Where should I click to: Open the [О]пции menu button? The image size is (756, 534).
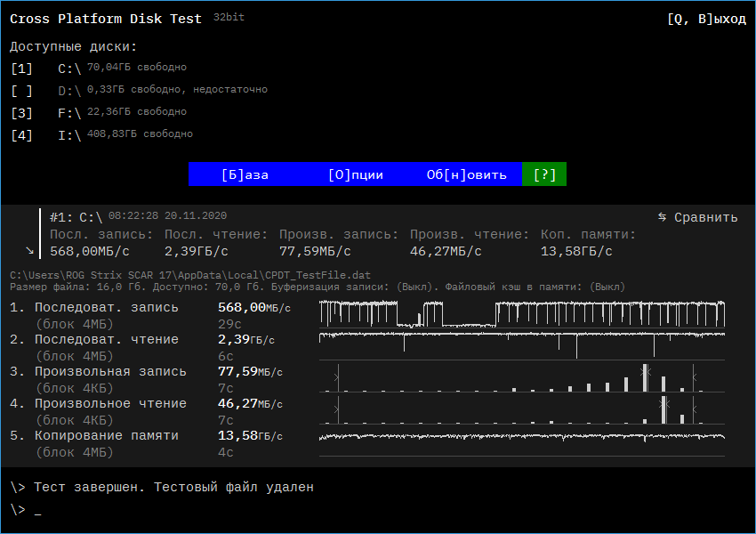tap(356, 174)
